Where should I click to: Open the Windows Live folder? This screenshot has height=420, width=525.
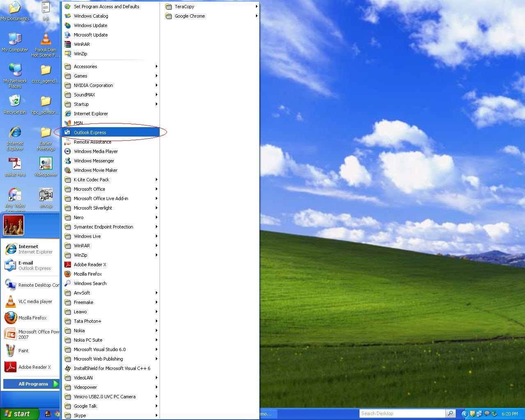click(111, 236)
